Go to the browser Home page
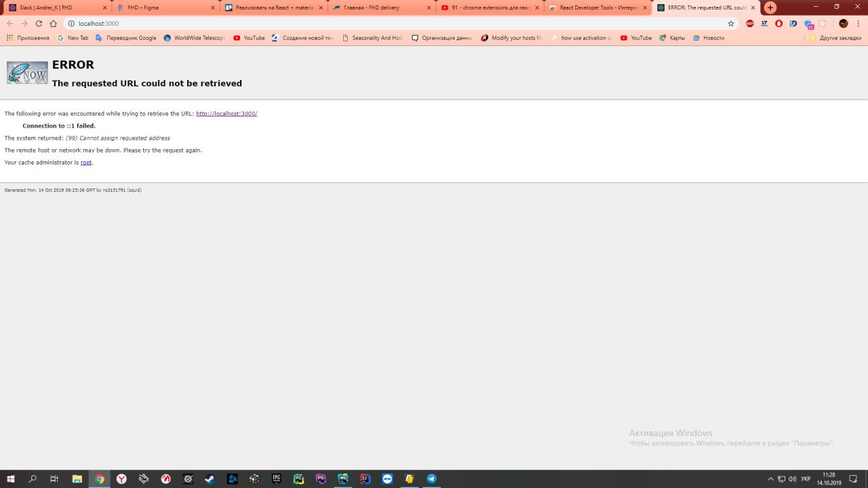The image size is (868, 488). point(54,24)
